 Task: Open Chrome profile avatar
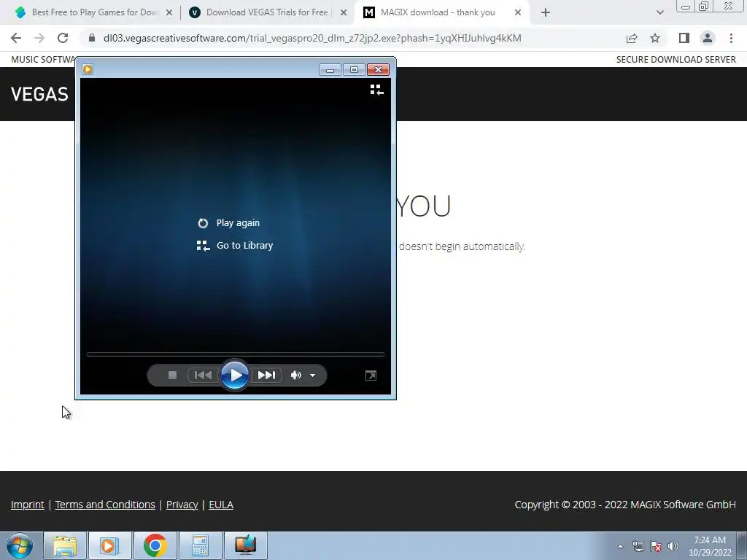[x=708, y=38]
